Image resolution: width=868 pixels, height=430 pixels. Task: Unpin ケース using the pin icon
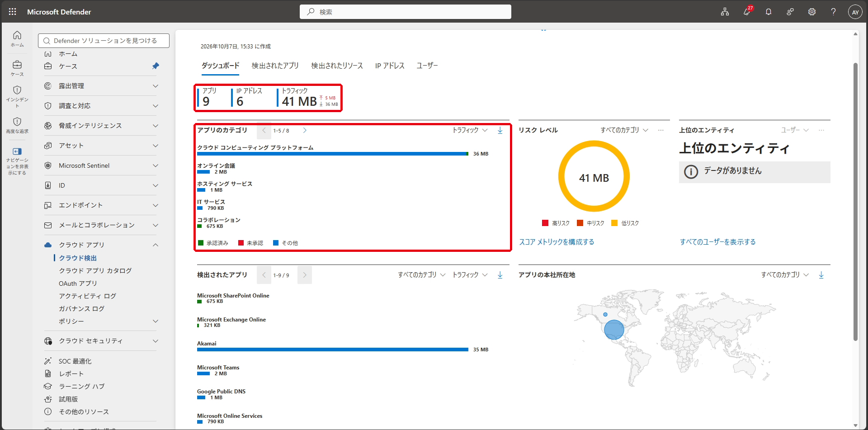[x=156, y=66]
